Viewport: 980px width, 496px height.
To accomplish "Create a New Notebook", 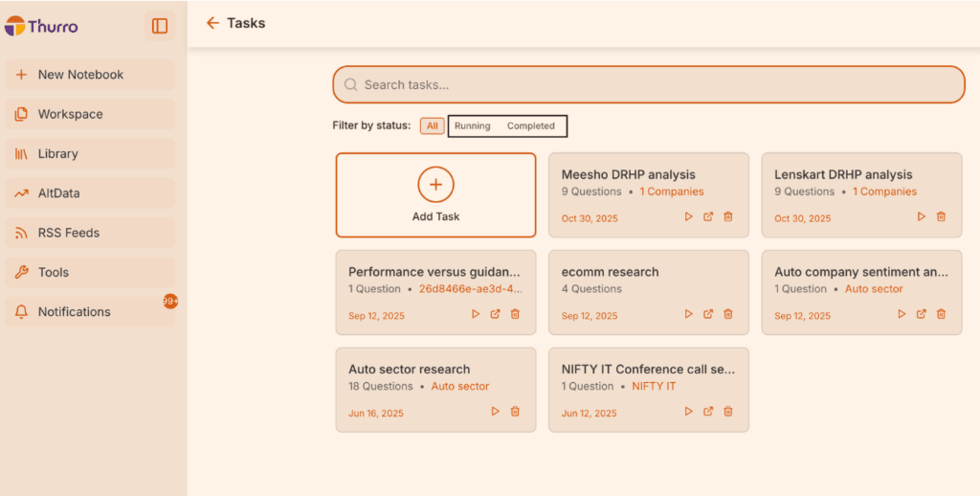I will 80,75.
